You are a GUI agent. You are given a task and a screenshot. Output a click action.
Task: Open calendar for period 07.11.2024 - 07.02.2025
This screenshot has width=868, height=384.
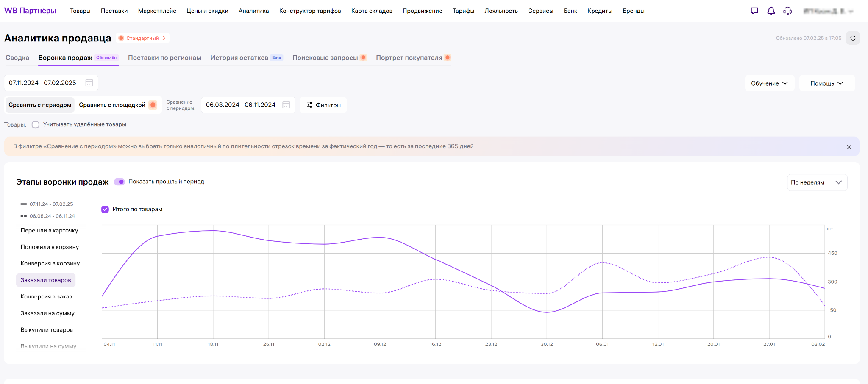coord(89,83)
